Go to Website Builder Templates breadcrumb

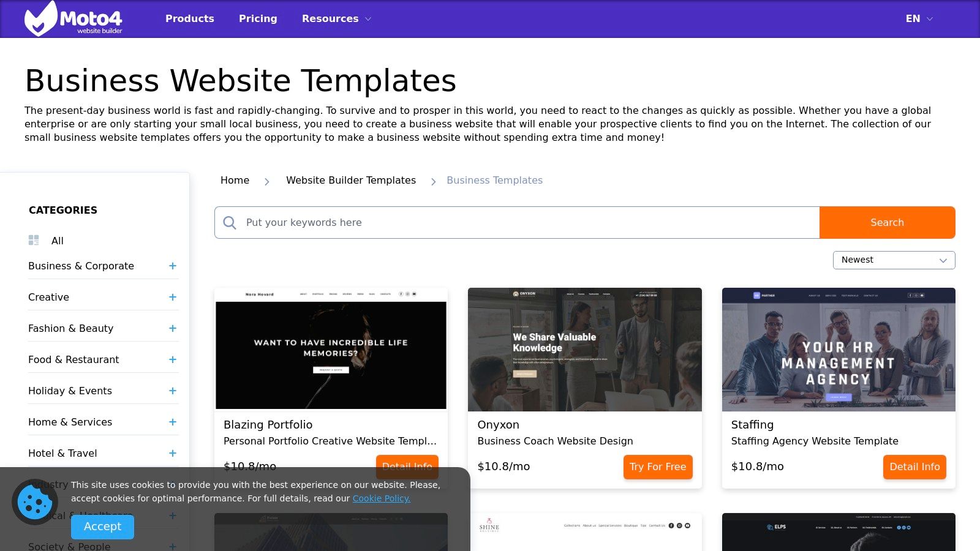[x=351, y=180]
